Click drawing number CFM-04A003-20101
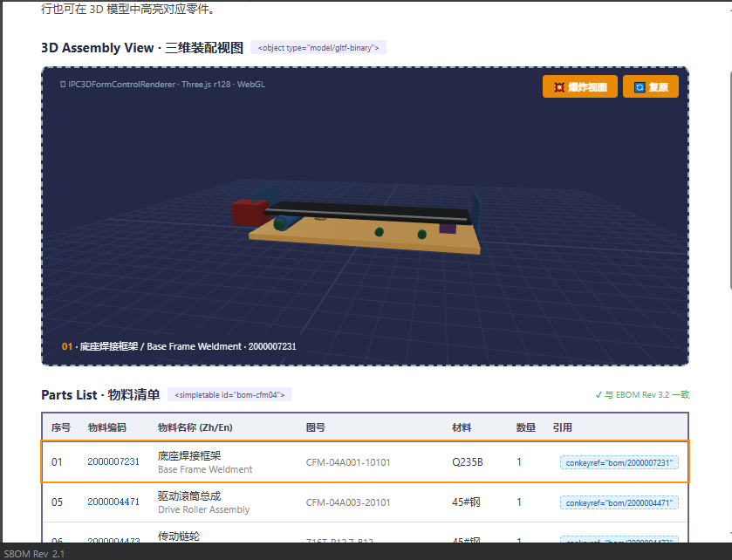732x560 pixels. (348, 502)
